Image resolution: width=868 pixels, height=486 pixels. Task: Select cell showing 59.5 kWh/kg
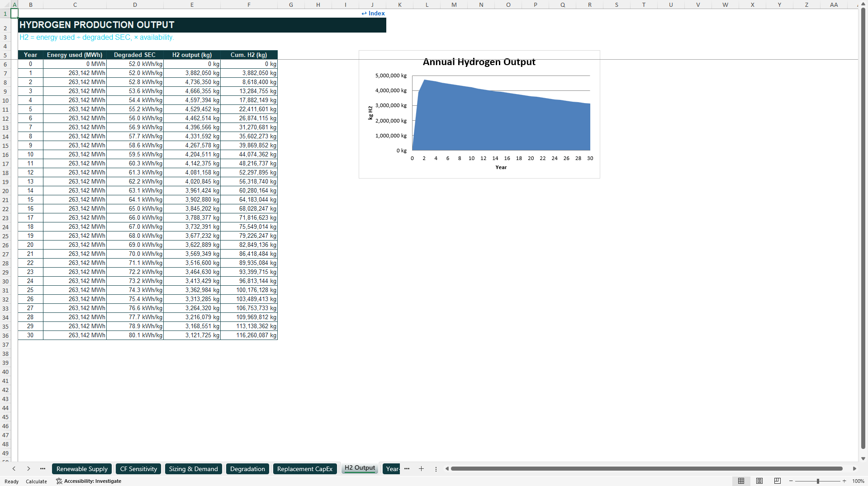point(135,154)
